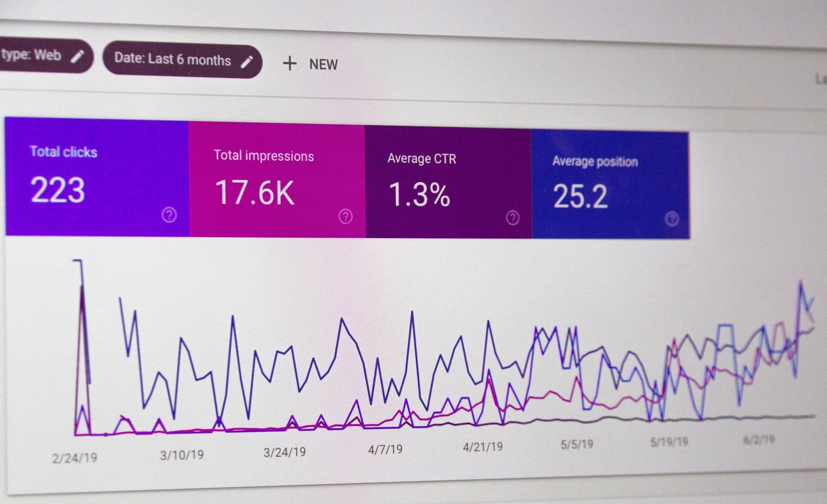Open help for the Total impressions metric
Image resolution: width=827 pixels, height=504 pixels.
tap(346, 217)
